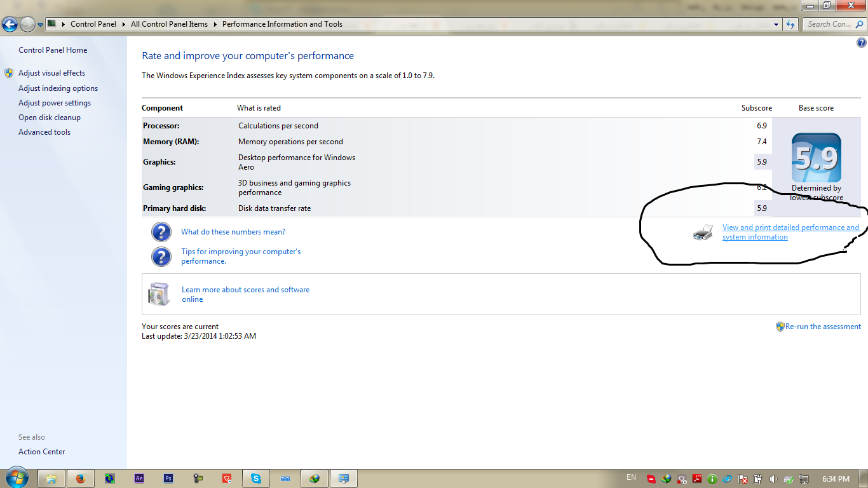Click the red Skype status tray icon
The width and height of the screenshot is (868, 488).
point(651,479)
